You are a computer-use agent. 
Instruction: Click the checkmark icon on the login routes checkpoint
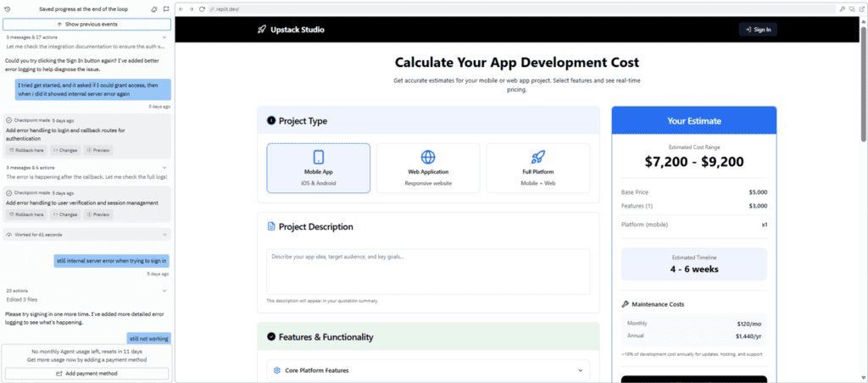point(8,120)
